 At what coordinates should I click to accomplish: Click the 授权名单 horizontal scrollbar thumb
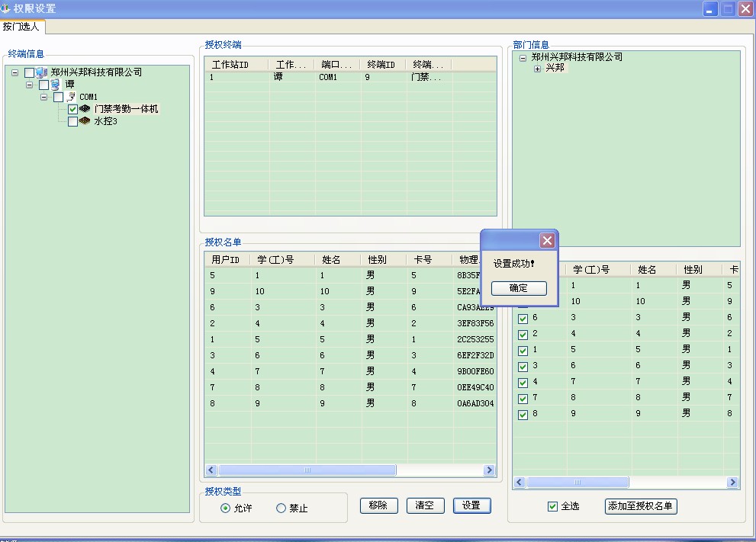point(307,470)
